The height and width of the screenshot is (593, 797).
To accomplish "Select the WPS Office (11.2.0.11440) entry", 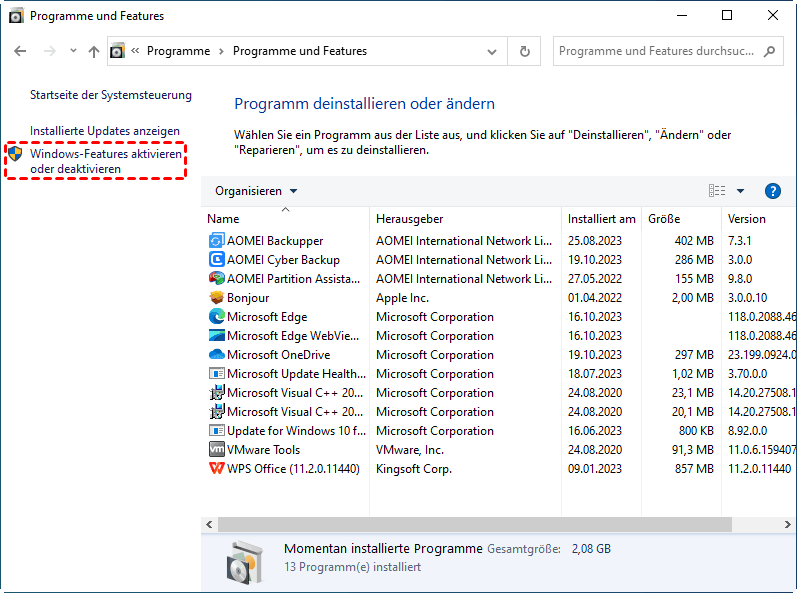I will pyautogui.click(x=293, y=469).
